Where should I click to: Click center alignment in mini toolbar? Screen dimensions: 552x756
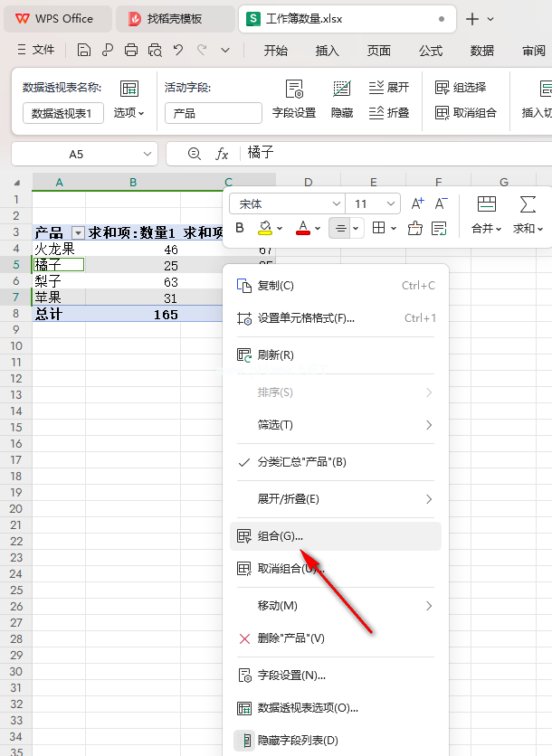(x=340, y=228)
